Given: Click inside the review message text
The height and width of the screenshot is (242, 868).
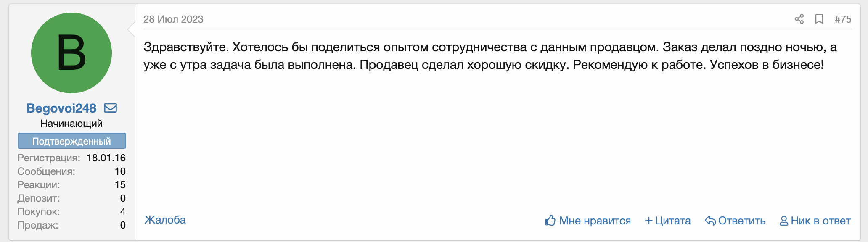Looking at the screenshot, I should click(x=490, y=56).
